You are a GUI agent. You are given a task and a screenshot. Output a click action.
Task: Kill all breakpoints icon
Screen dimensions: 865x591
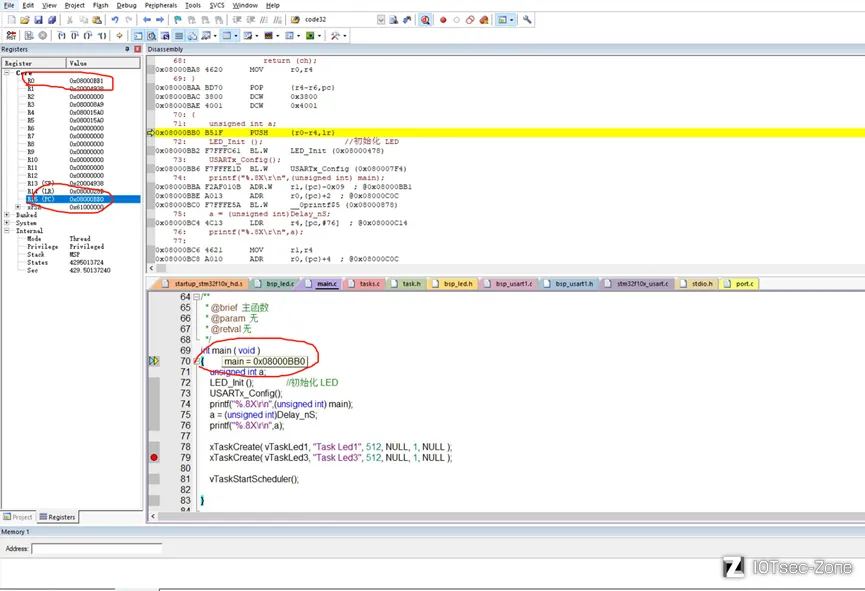[484, 20]
